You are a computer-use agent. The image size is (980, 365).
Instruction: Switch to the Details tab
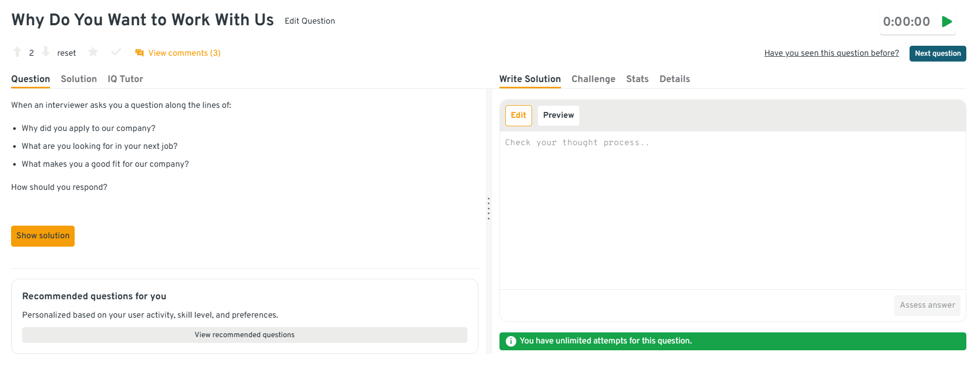675,79
